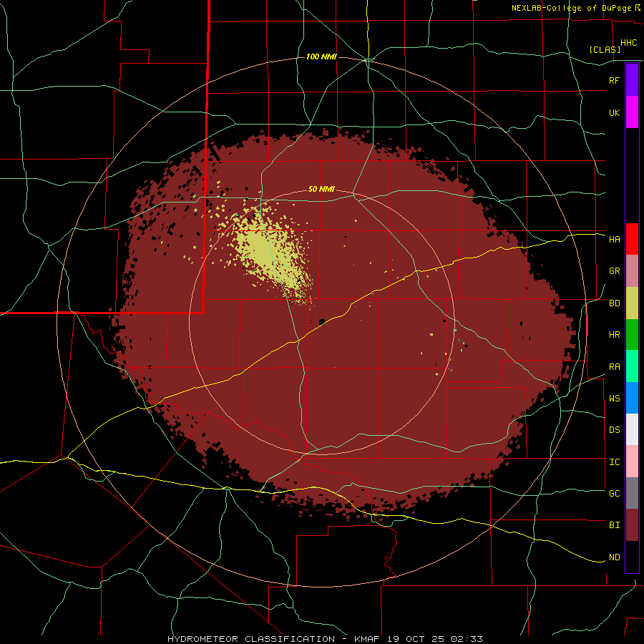
Task: Click the 'HR' legend label
Action: [x=614, y=335]
